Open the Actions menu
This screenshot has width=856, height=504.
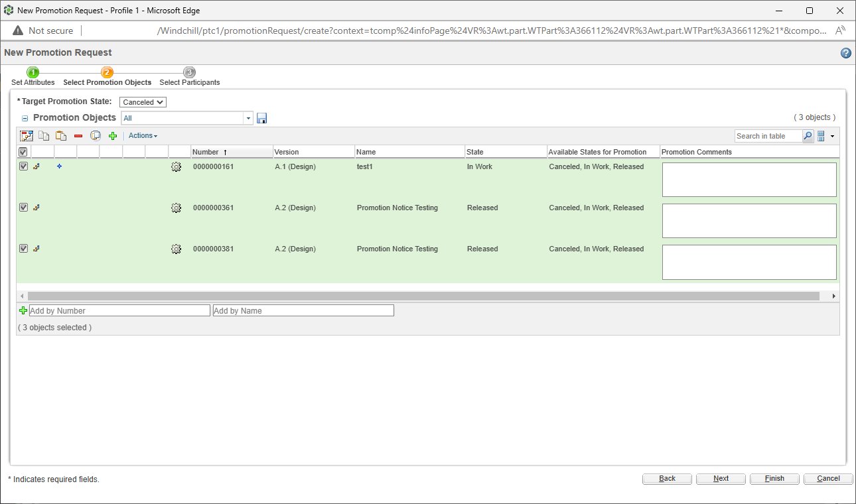pyautogui.click(x=143, y=135)
